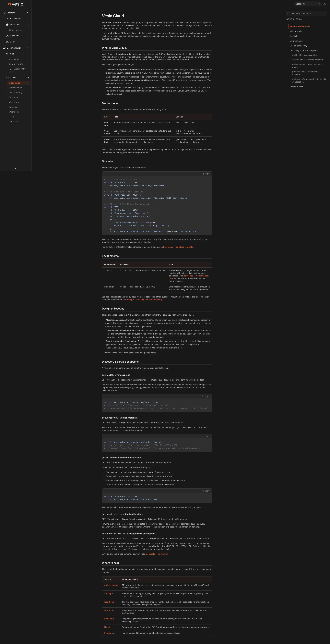This screenshot has height=644, width=330.
Task: Open Concepts link in Where to next table
Action: pos(109,593)
